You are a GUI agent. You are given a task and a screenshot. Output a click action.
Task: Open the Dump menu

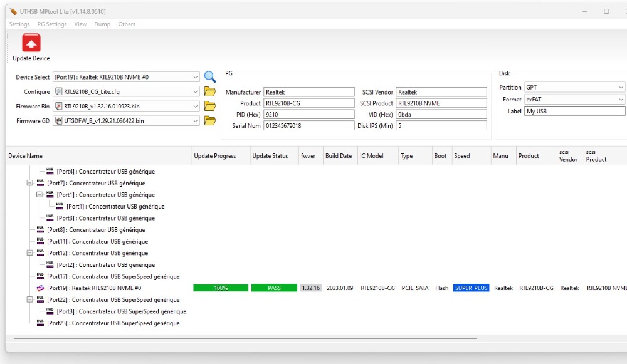(x=102, y=24)
